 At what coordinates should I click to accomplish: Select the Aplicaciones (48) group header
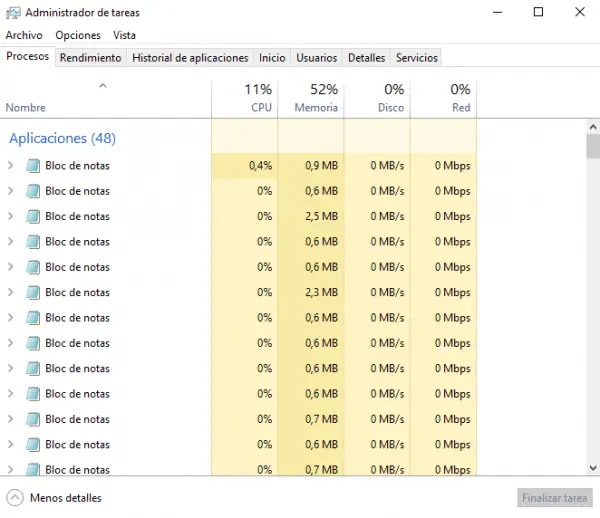pos(62,138)
